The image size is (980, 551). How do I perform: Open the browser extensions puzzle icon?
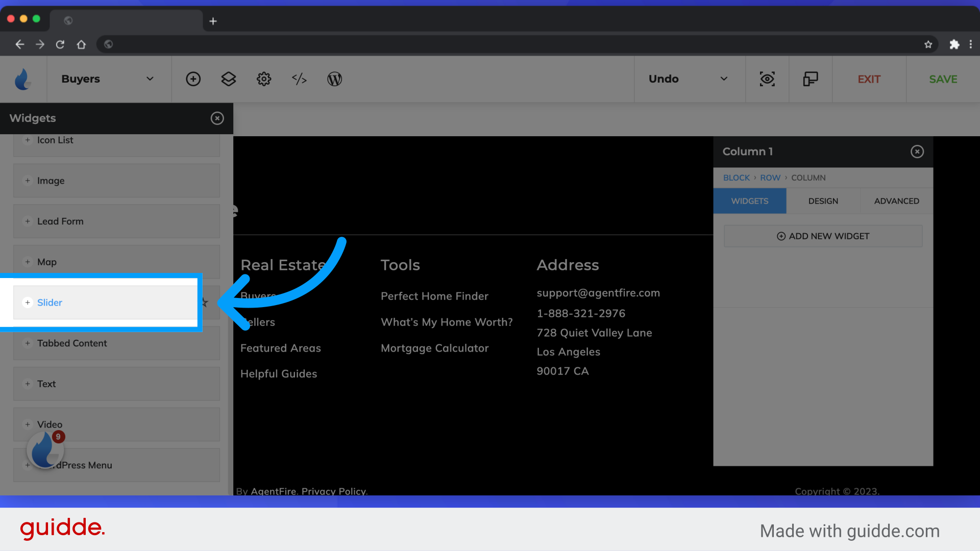[954, 44]
